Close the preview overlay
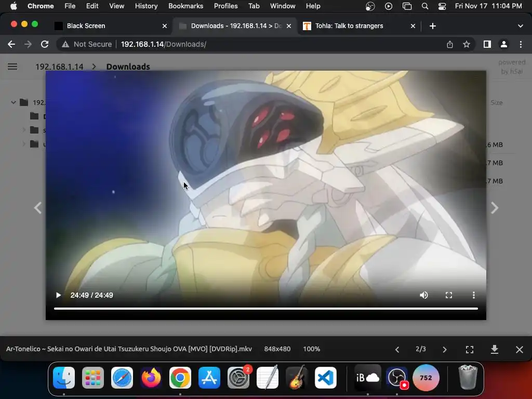 [520, 350]
